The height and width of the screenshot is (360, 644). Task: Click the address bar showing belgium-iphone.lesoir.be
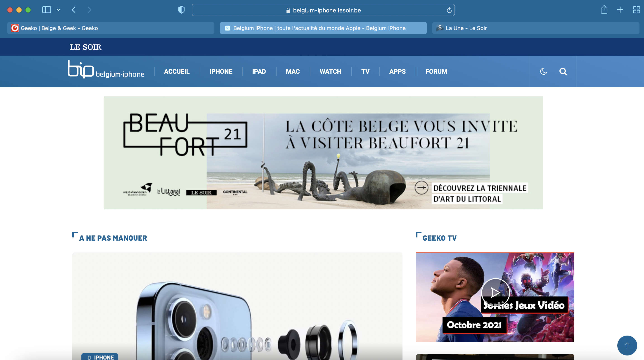[323, 10]
